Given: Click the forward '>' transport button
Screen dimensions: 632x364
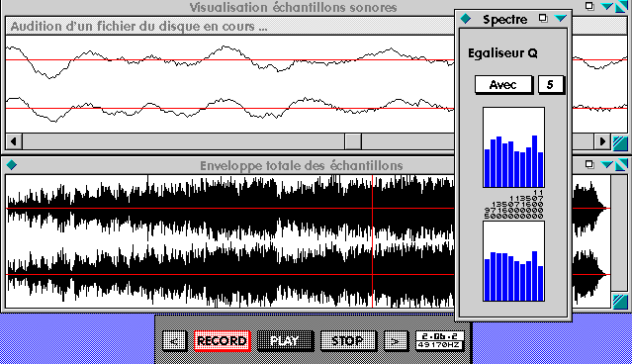Looking at the screenshot, I should pyautogui.click(x=396, y=341).
